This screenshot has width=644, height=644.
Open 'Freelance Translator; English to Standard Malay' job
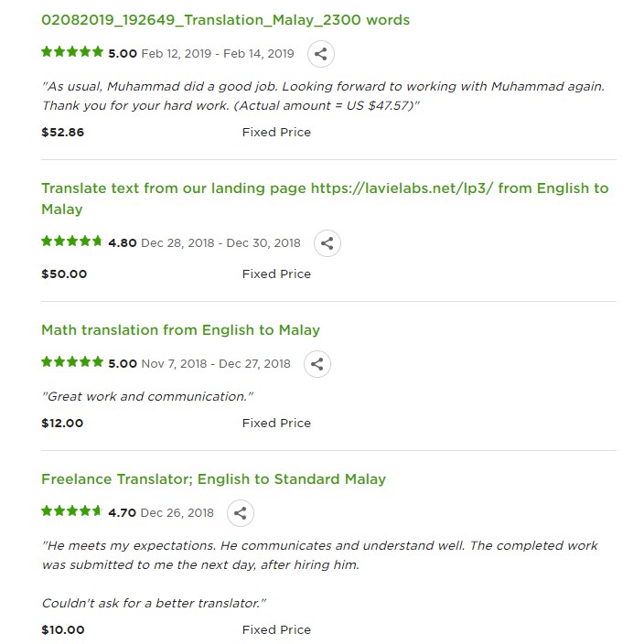pyautogui.click(x=213, y=479)
